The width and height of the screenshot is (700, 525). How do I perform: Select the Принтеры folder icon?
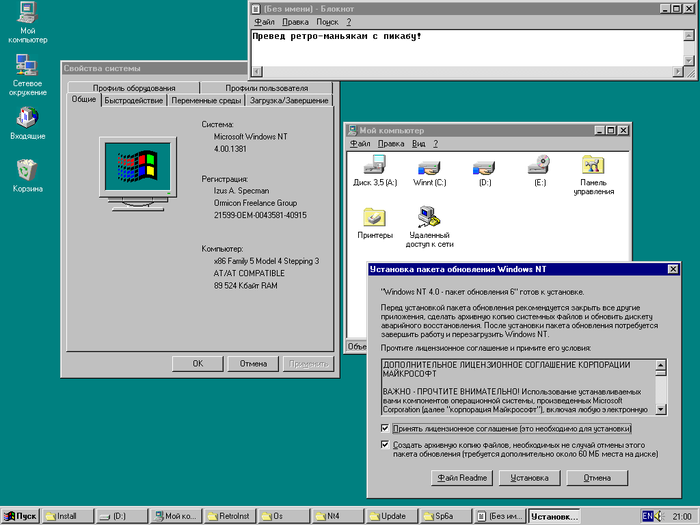[x=375, y=216]
